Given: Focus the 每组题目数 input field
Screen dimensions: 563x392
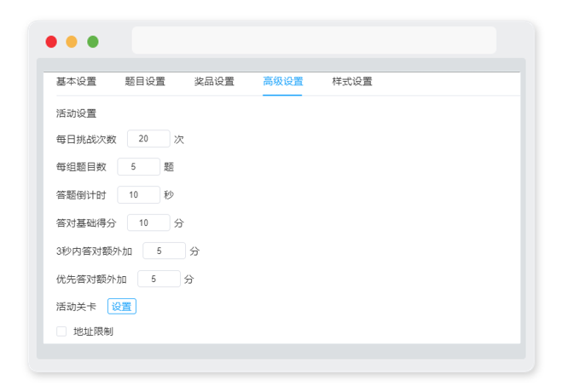Looking at the screenshot, I should coord(138,167).
